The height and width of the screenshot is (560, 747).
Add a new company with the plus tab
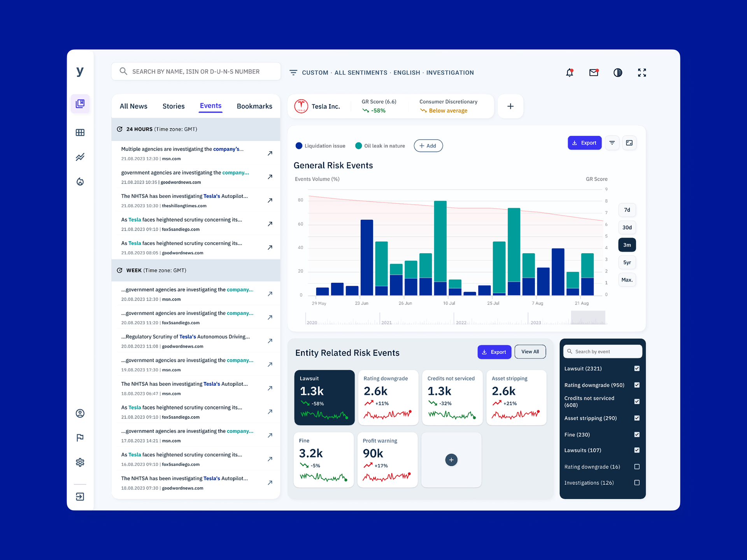pyautogui.click(x=510, y=106)
